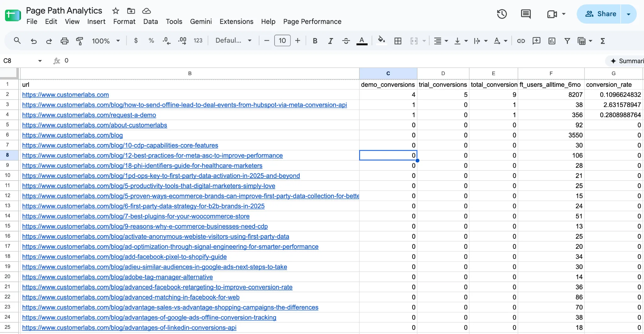Increase decimal places
Image resolution: width=644 pixels, height=334 pixels.
[x=182, y=41]
